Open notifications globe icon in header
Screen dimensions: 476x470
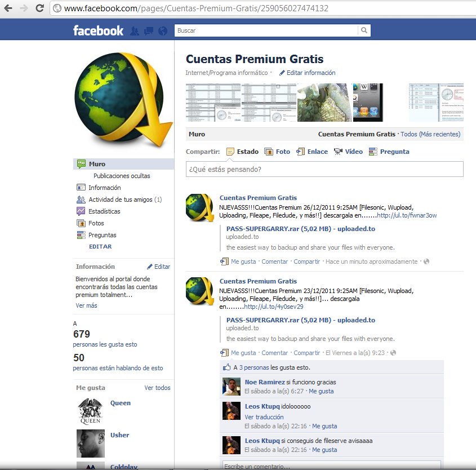coord(163,31)
